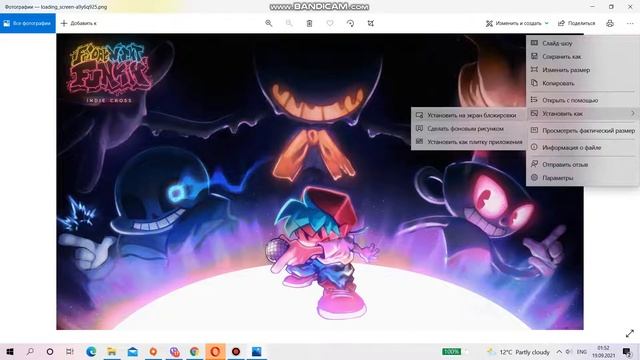The width and height of the screenshot is (640, 360).
Task: Select Сделать фоновым рисунком option
Action: click(x=469, y=129)
